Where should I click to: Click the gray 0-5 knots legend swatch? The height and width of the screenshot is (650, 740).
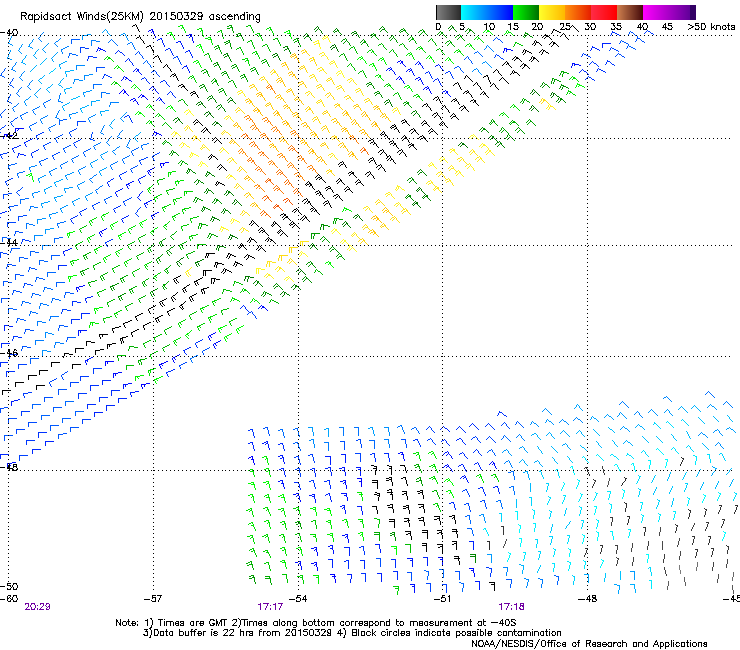[x=448, y=12]
